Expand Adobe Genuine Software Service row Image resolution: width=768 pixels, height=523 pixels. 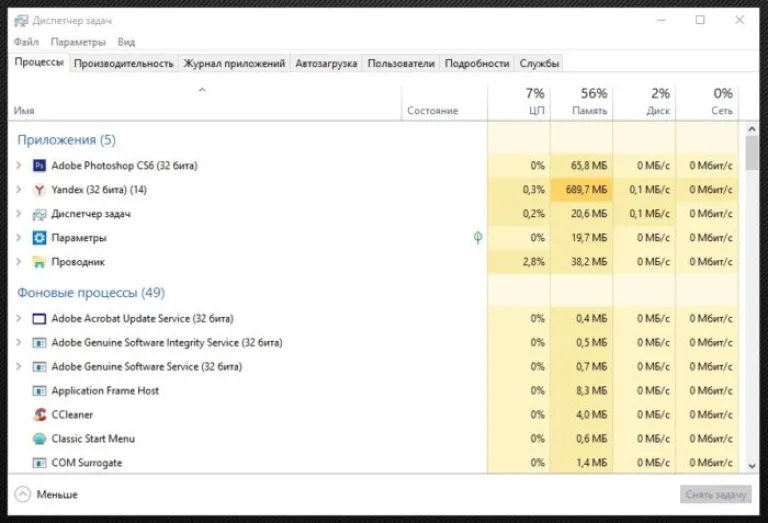pyautogui.click(x=19, y=366)
